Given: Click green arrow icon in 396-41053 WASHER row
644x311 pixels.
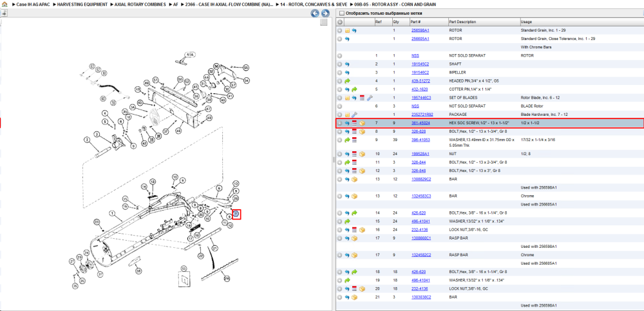Looking at the screenshot, I should [347, 140].
